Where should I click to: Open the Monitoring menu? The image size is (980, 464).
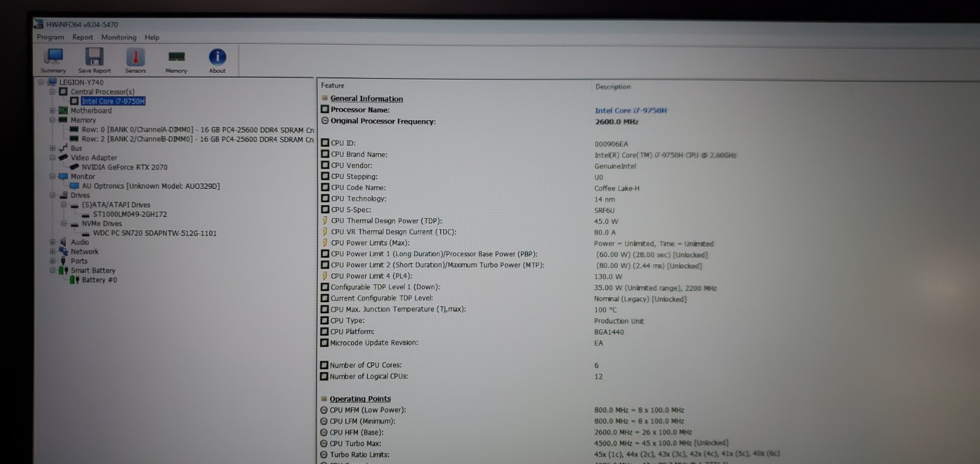click(x=119, y=37)
